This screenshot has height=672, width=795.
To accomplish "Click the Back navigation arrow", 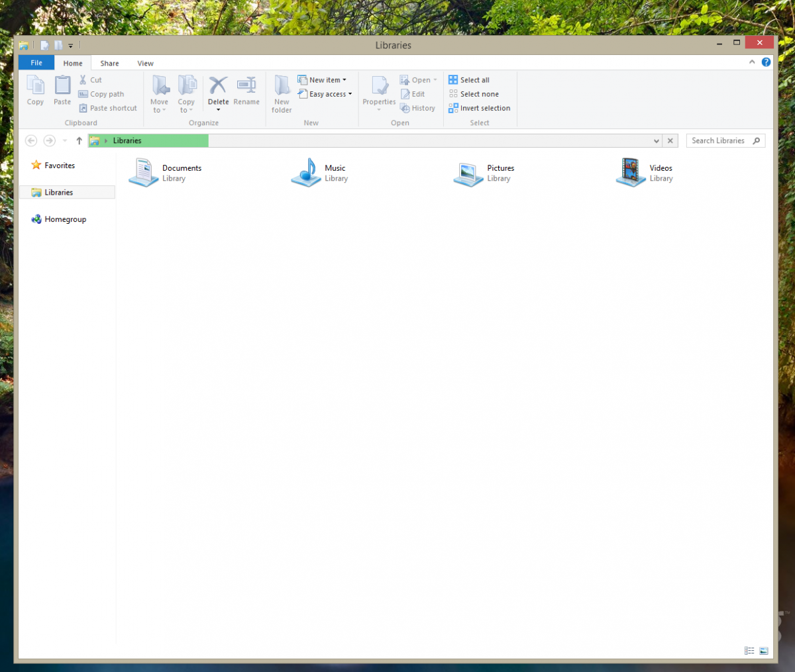I will 31,140.
